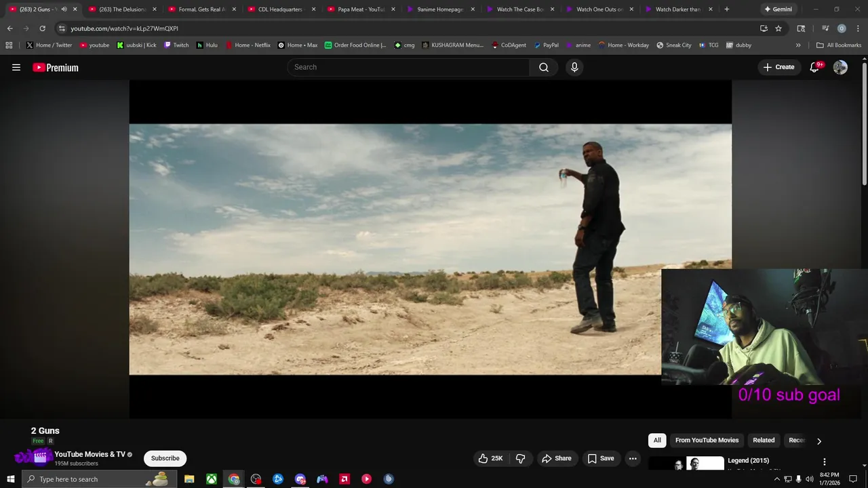Switch to the Delusional tab
This screenshot has width=868, height=488.
click(122, 9)
